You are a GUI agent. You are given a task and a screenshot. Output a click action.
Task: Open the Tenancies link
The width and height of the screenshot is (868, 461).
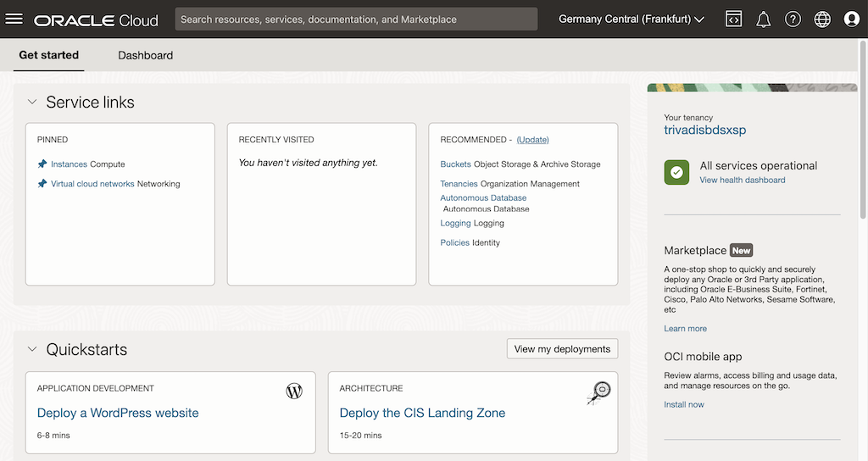coord(459,183)
